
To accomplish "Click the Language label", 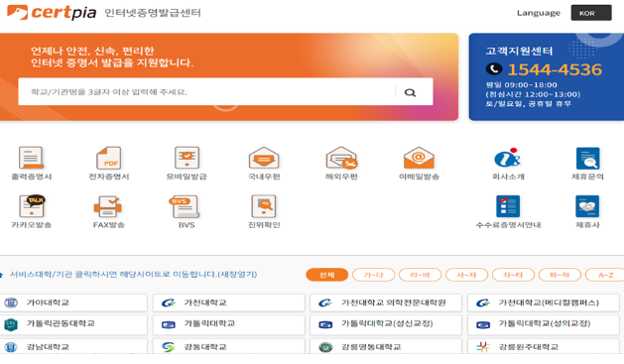I will coord(539,13).
